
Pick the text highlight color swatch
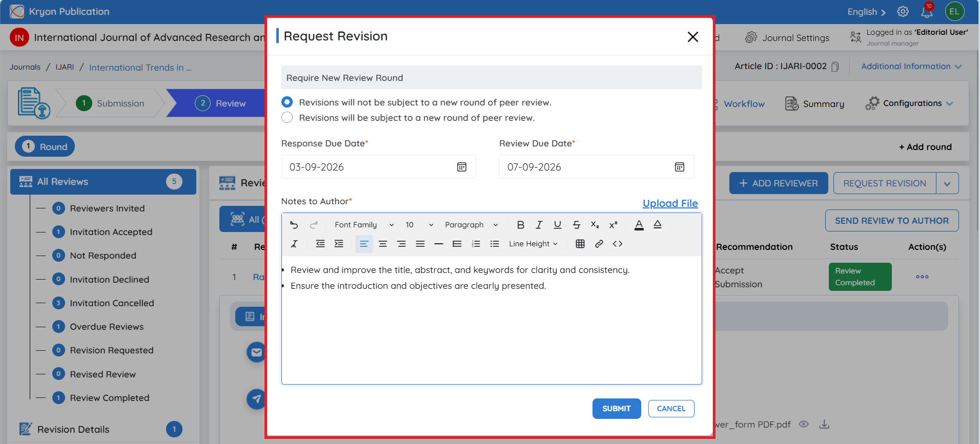click(658, 225)
